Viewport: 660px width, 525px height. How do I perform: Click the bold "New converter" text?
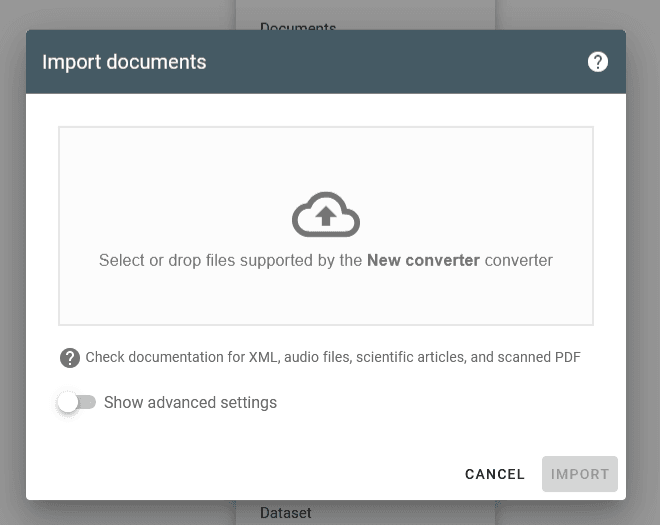423,260
